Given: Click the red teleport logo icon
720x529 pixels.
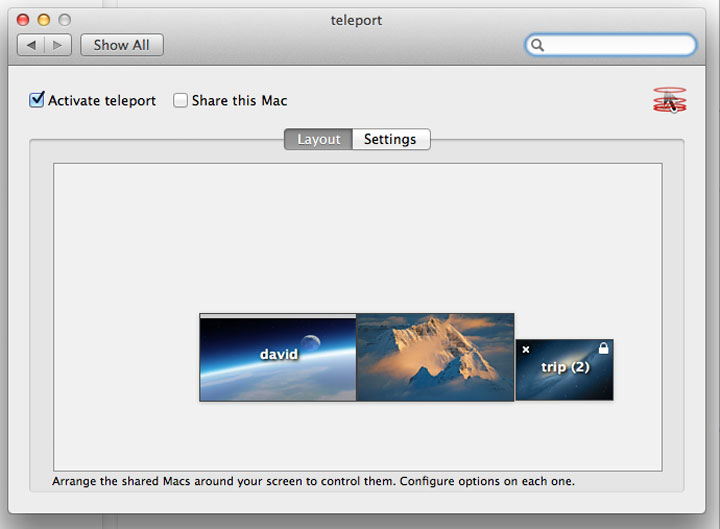Looking at the screenshot, I should point(669,100).
